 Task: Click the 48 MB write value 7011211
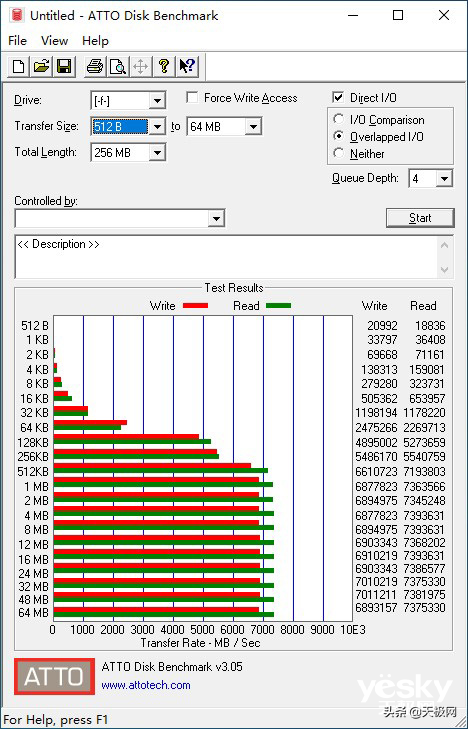[377, 595]
